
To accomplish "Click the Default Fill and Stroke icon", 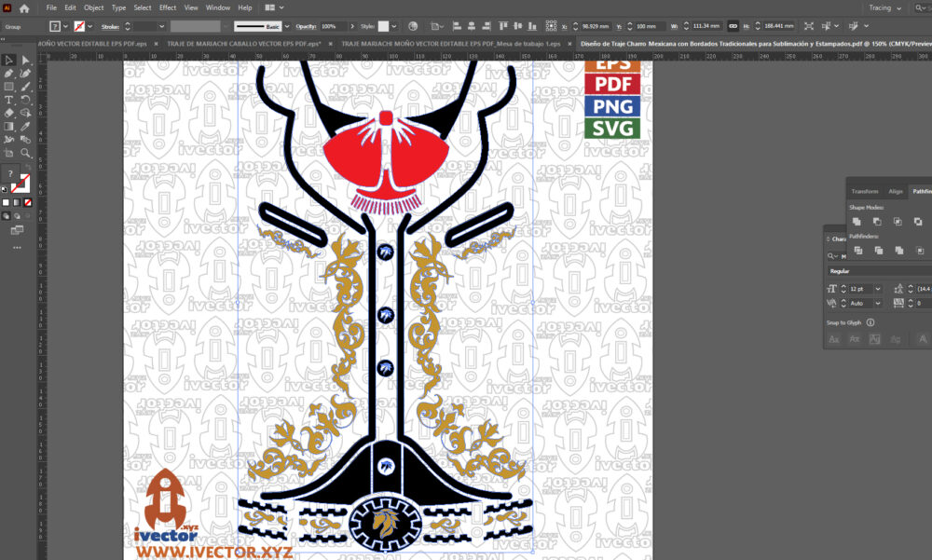I will pos(5,190).
